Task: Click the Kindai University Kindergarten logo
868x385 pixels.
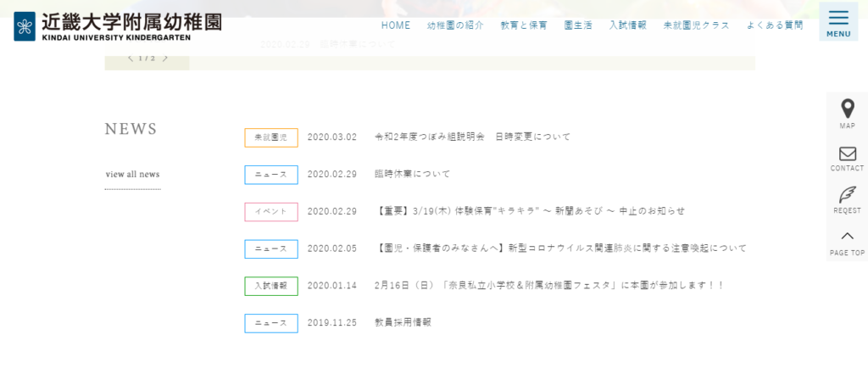Action: click(x=118, y=26)
